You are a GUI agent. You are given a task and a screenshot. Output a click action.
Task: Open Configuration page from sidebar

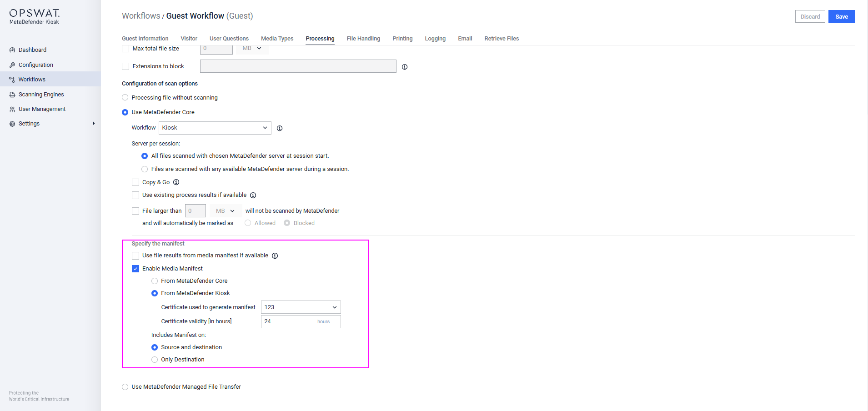click(36, 65)
